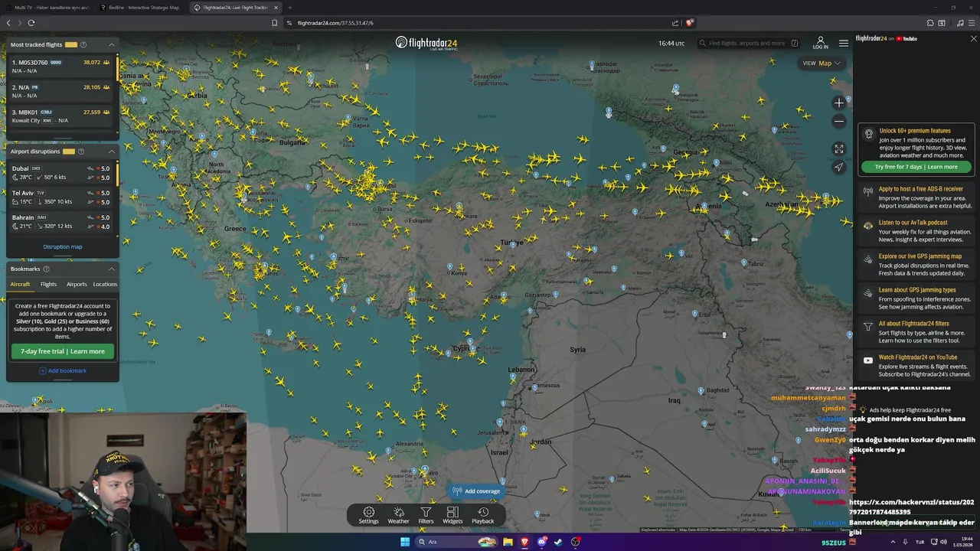Image resolution: width=980 pixels, height=551 pixels.
Task: Switch to Redline Interactive Strategic Map tab
Action: point(140,7)
